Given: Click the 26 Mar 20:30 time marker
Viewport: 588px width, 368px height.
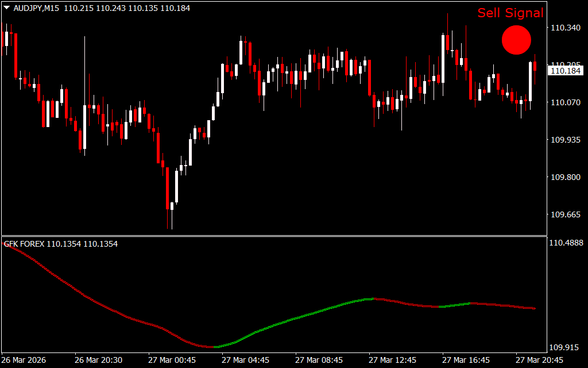Looking at the screenshot, I should (x=98, y=360).
